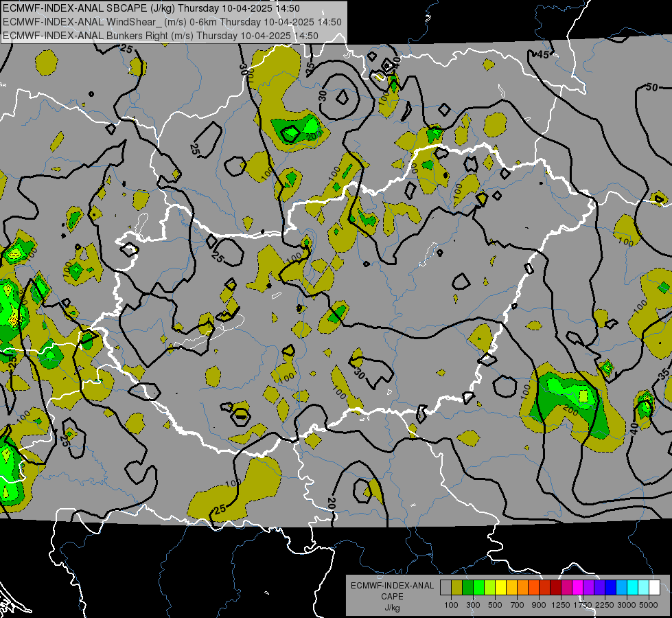Select the sky blue legend swatch

point(622,588)
